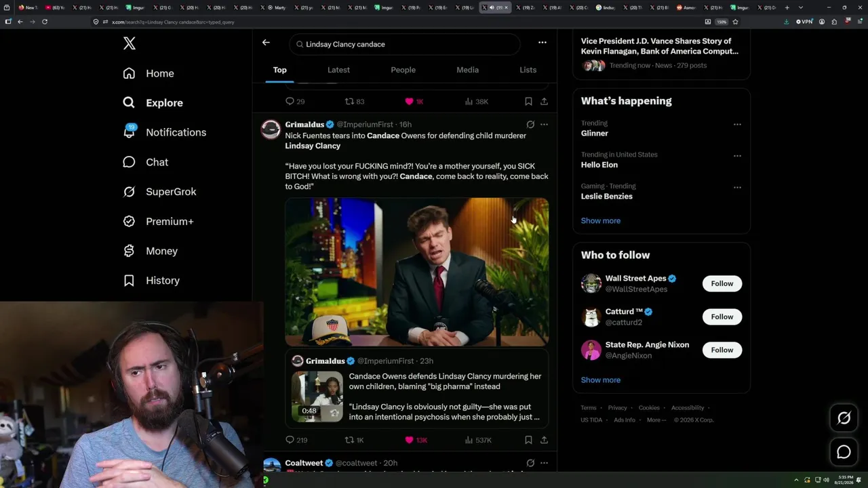Expand the More footer links menu
Image resolution: width=868 pixels, height=488 pixels.
656,420
